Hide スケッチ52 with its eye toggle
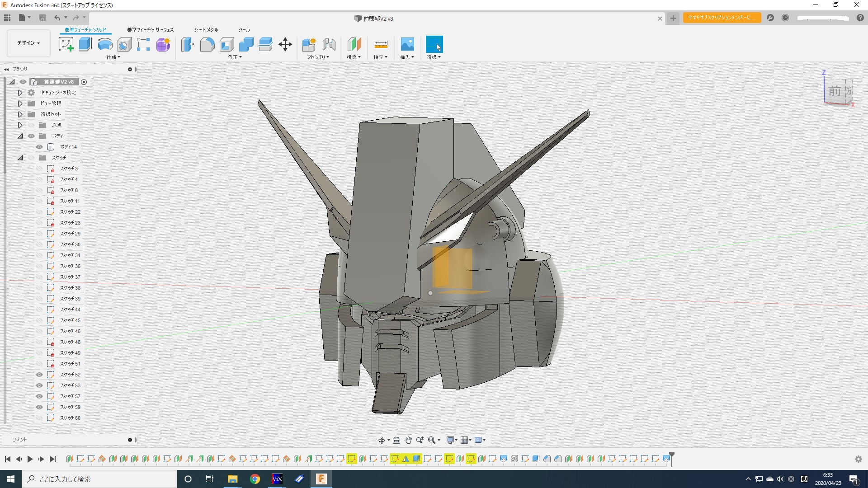 point(39,375)
